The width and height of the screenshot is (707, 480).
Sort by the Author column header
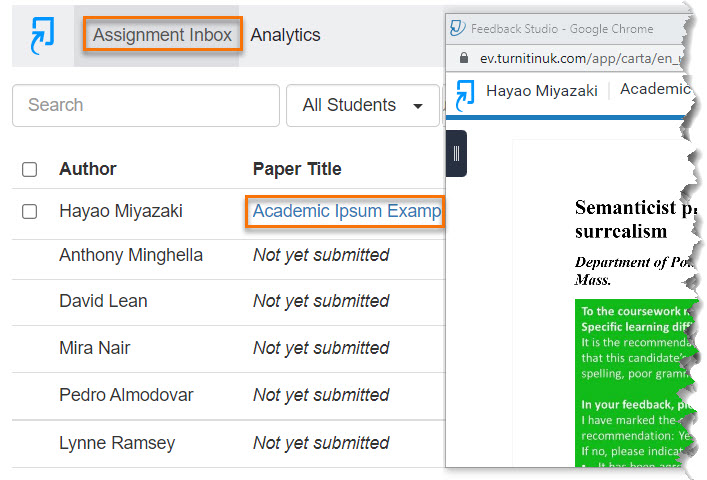(x=88, y=169)
